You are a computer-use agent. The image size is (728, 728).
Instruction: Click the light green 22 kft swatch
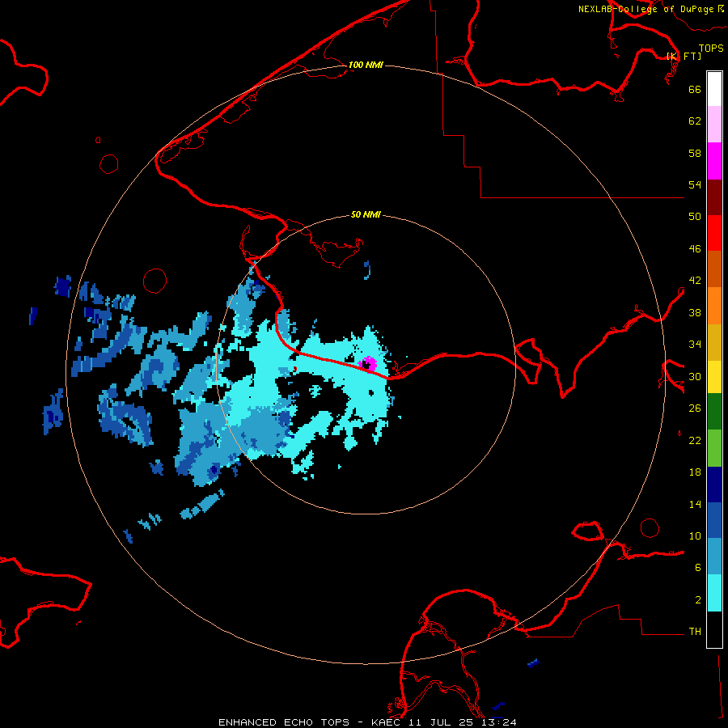pyautogui.click(x=714, y=447)
